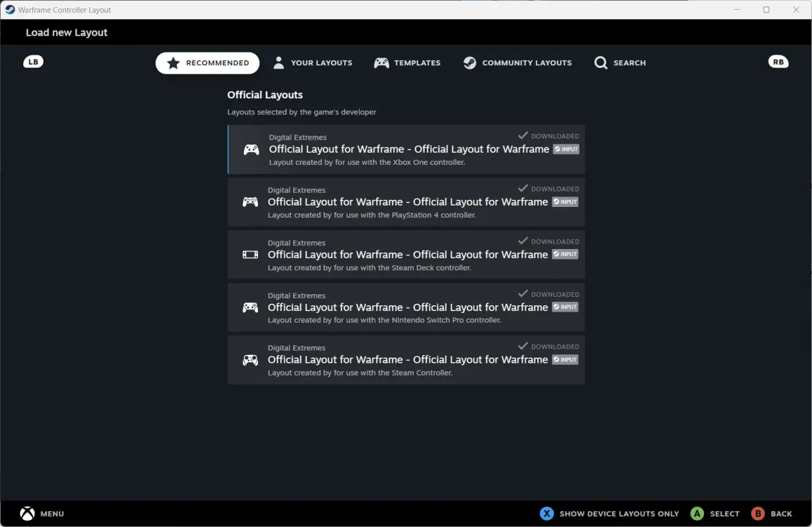The height and width of the screenshot is (527, 812).
Task: Click the Back label in footer
Action: tap(782, 514)
